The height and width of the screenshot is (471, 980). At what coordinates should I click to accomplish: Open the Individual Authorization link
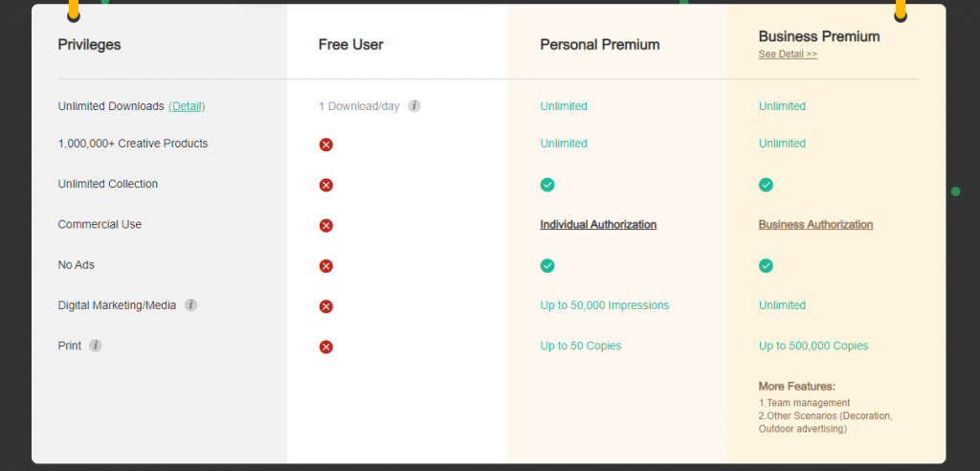click(598, 225)
